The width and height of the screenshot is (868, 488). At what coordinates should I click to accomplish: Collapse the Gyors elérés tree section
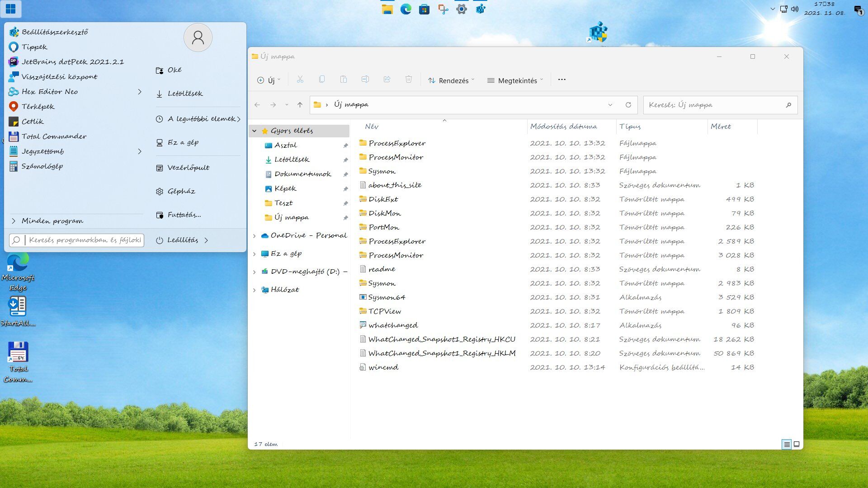[254, 131]
